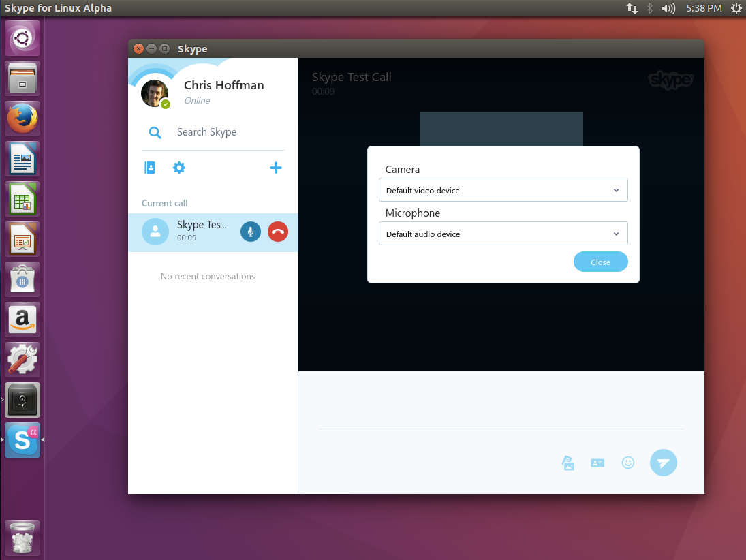The width and height of the screenshot is (746, 560).
Task: Open the session gear menu in the top panel
Action: pyautogui.click(x=736, y=8)
